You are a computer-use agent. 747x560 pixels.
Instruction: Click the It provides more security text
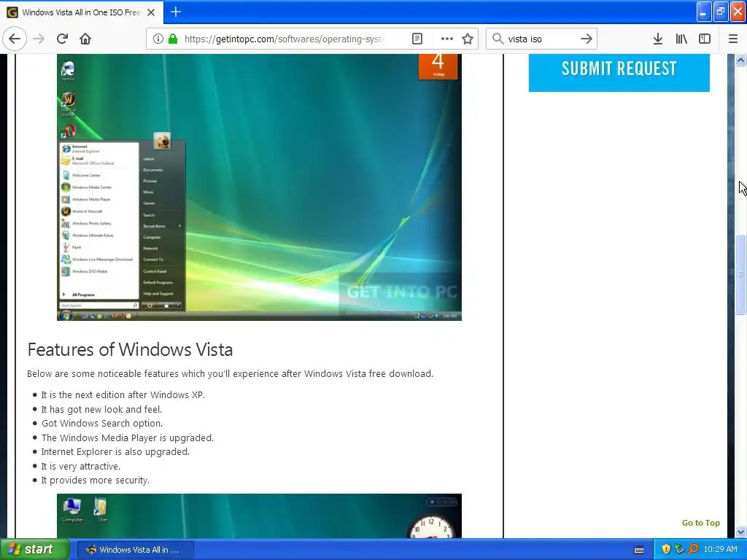pyautogui.click(x=96, y=480)
